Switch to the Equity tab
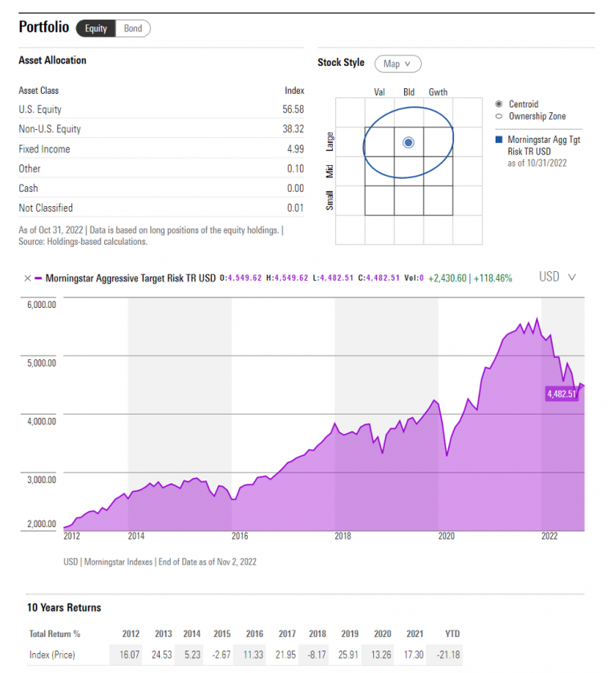The height and width of the screenshot is (673, 616). click(95, 28)
